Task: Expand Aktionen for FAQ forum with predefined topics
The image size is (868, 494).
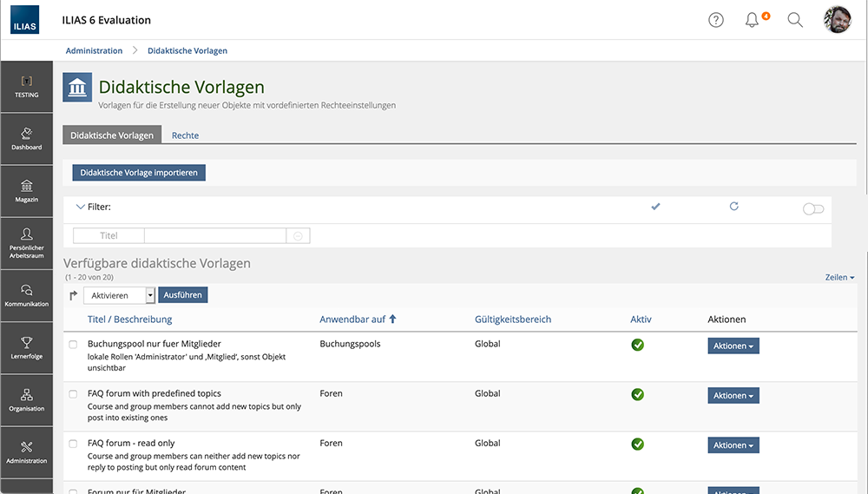Action: (733, 396)
